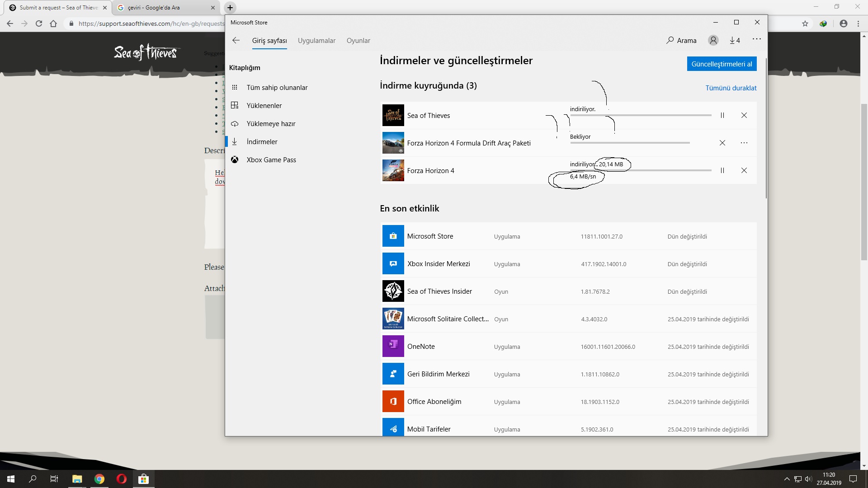Open Windows taskbar search

(x=33, y=479)
